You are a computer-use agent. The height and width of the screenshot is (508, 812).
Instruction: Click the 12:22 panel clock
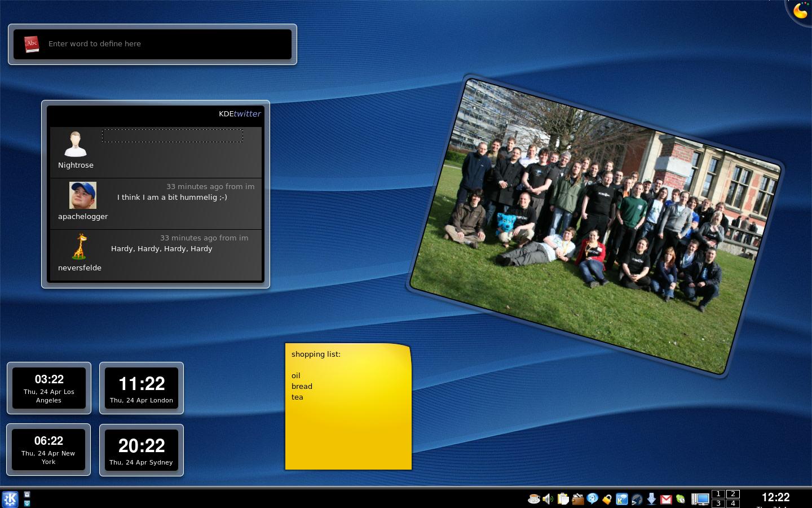point(775,498)
